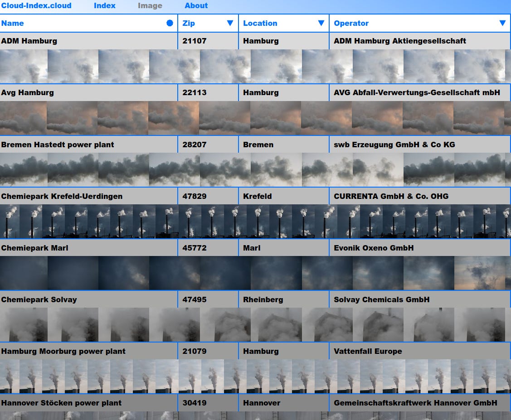Select the Chemiepark Solvay name
Viewport: 511px width, 420px height.
[39, 299]
